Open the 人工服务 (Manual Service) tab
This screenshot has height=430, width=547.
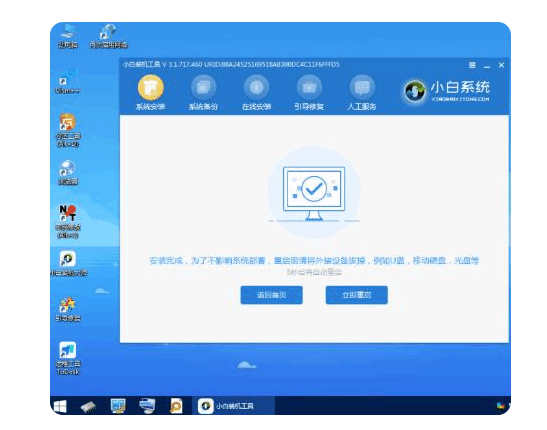362,93
